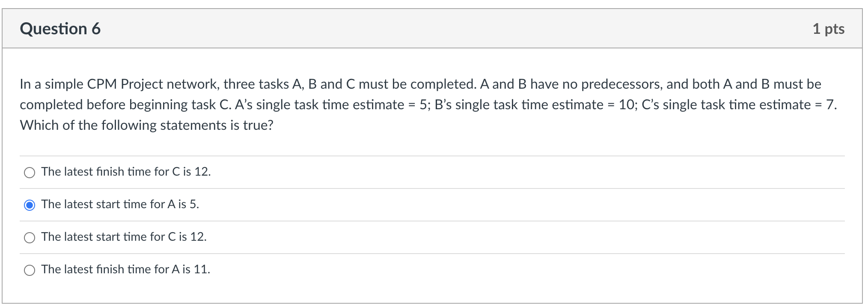Click the label "The latest start time for C is 12."
Viewport: 868px width, 305px height.
[124, 237]
